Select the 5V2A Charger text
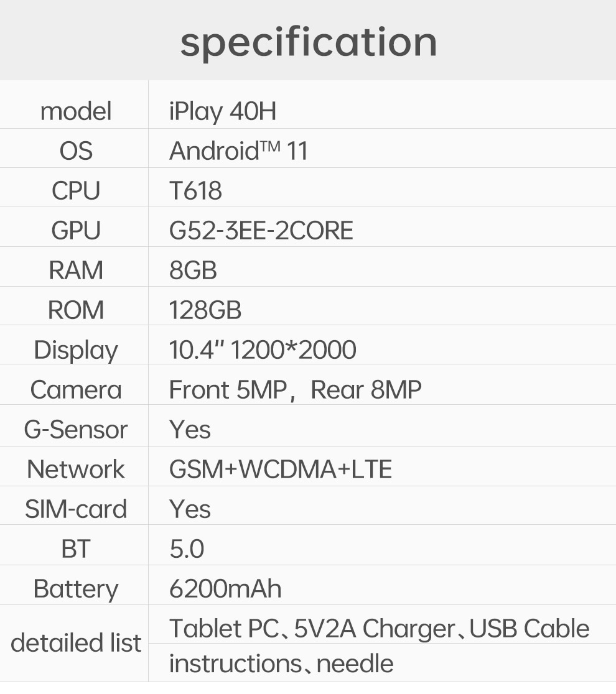The width and height of the screenshot is (616, 694). [375, 629]
